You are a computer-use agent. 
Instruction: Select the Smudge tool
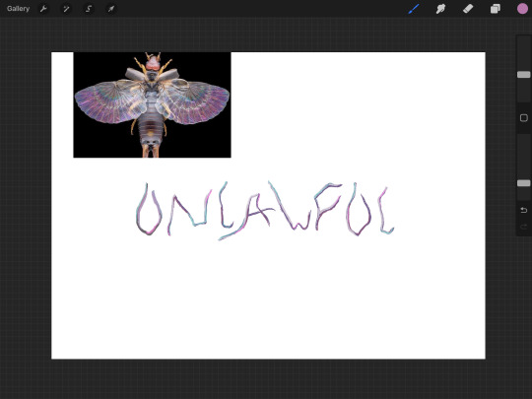440,9
